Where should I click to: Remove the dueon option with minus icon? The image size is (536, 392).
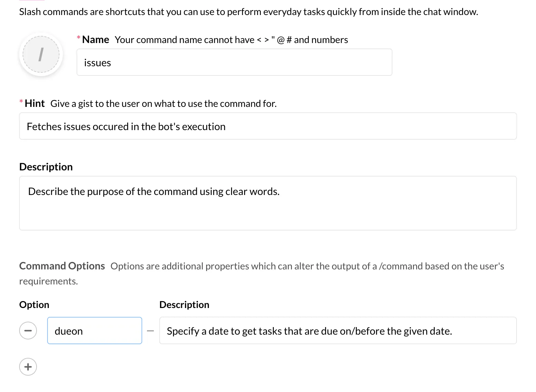coord(28,331)
